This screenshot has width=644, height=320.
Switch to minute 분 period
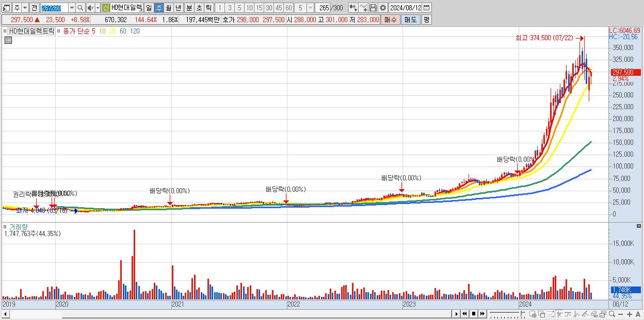point(189,8)
